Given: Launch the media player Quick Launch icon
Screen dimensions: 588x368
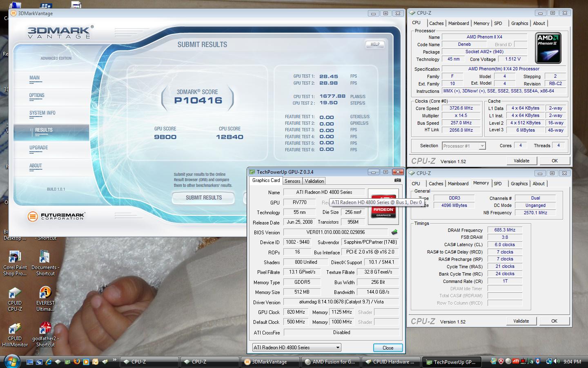Looking at the screenshot, I should (86, 362).
